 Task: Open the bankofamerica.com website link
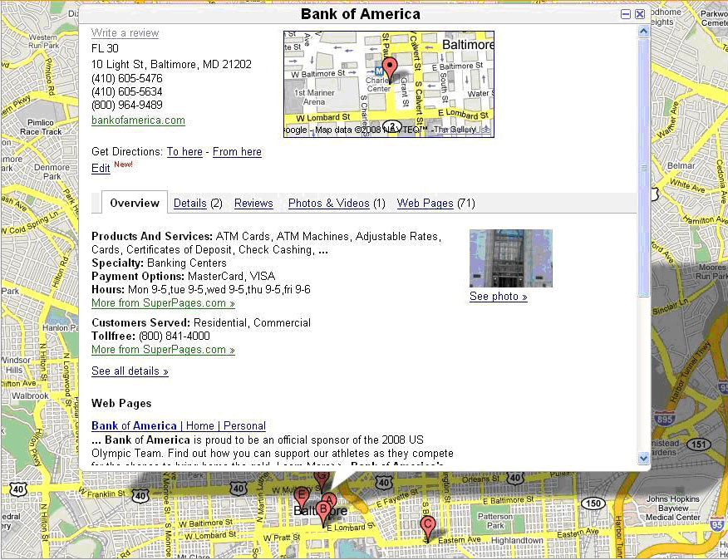pos(138,120)
